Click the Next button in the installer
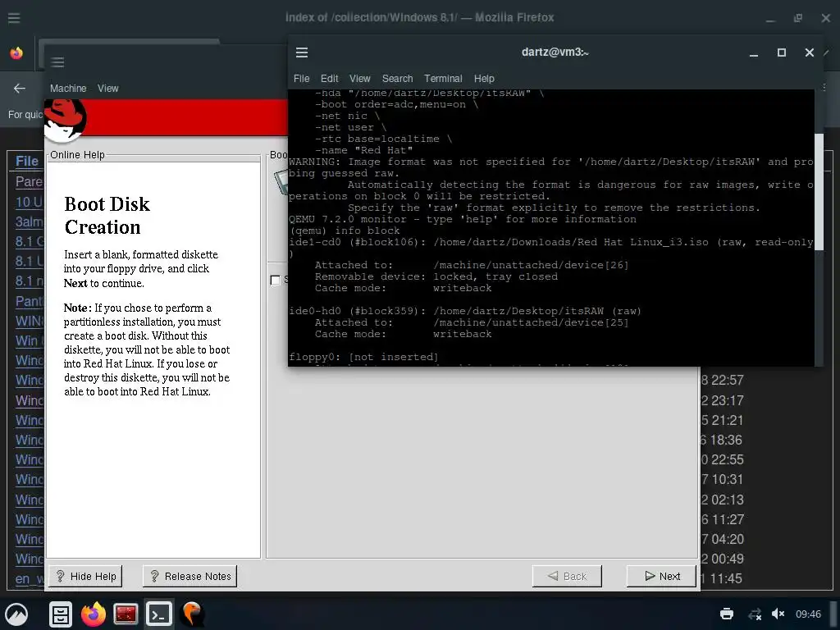840x630 pixels. click(x=662, y=577)
